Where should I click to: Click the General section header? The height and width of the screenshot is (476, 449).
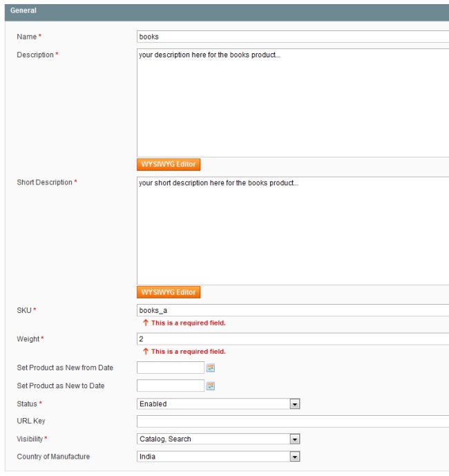(227, 12)
